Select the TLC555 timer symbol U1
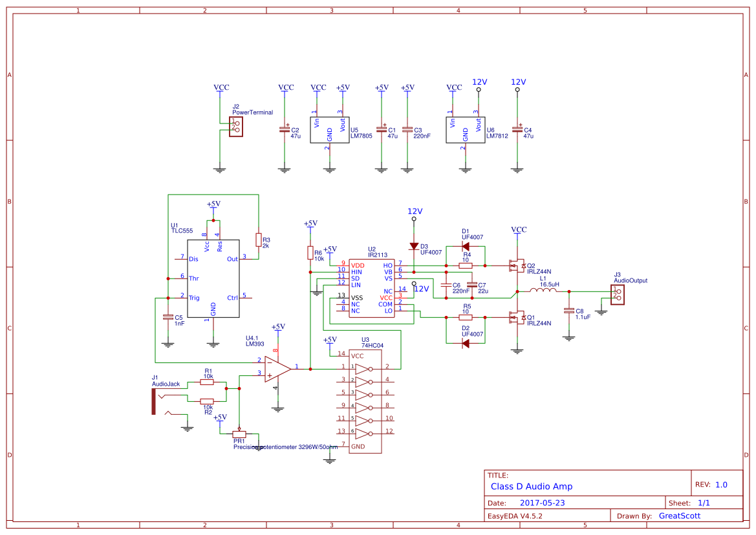The height and width of the screenshot is (535, 756). point(212,278)
